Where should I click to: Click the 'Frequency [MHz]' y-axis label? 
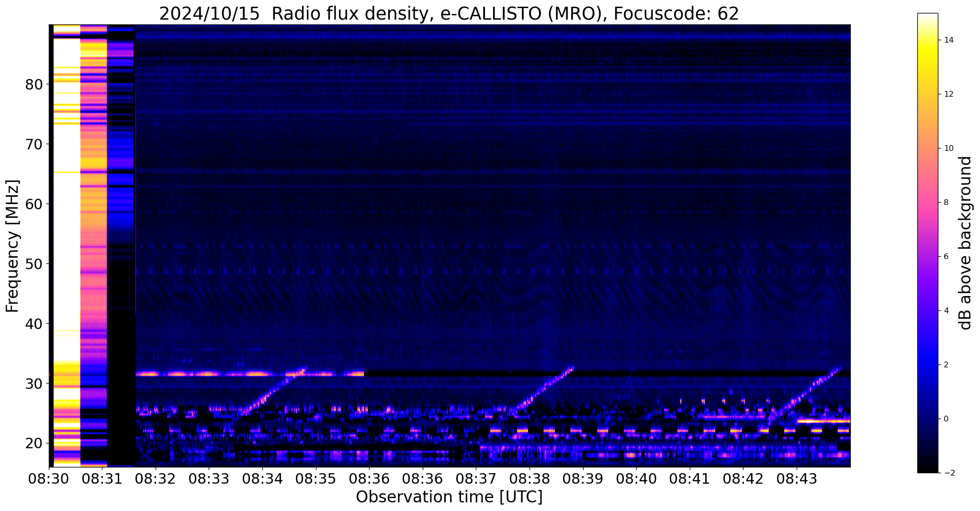click(x=12, y=246)
